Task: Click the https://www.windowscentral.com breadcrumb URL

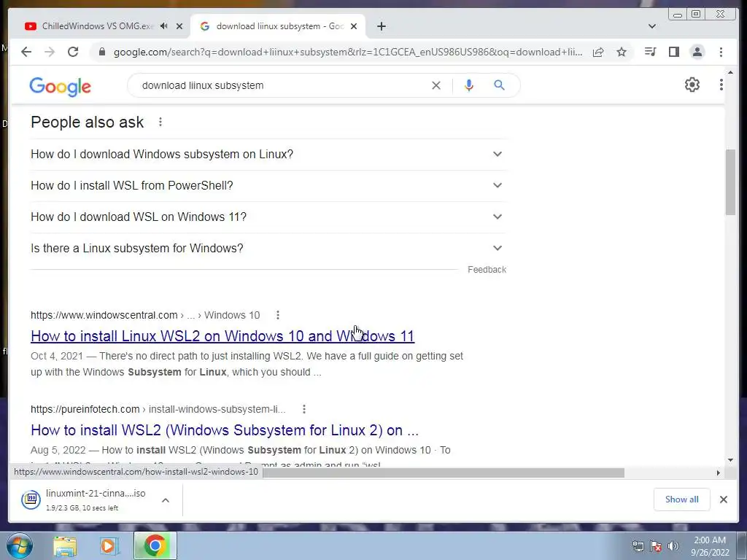Action: (104, 315)
